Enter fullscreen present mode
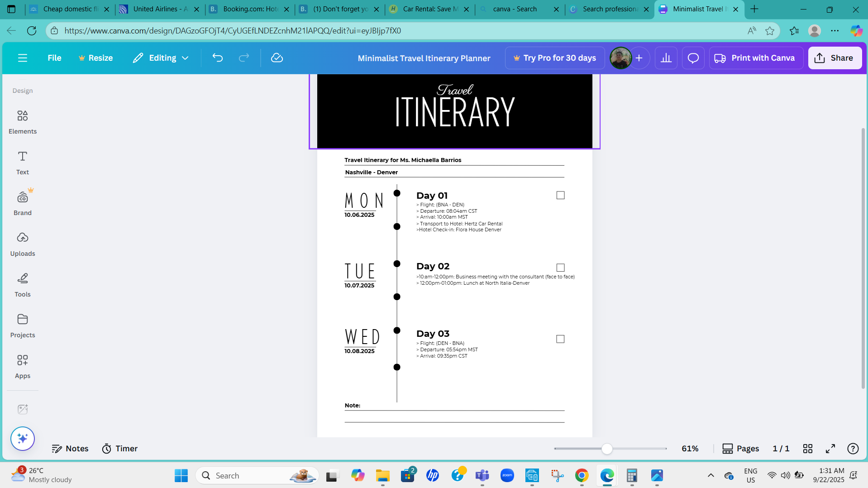 tap(830, 449)
